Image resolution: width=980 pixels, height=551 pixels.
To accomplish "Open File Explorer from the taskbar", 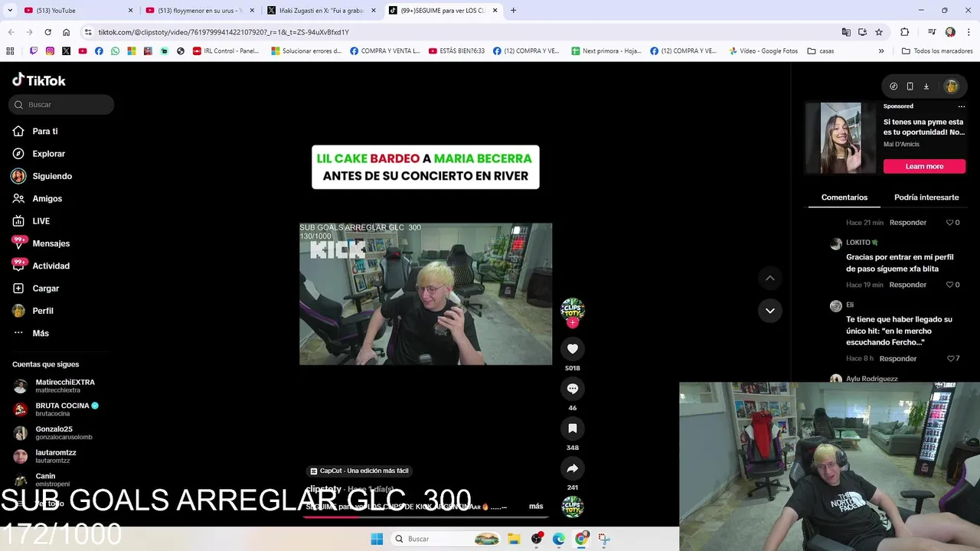I will (514, 539).
